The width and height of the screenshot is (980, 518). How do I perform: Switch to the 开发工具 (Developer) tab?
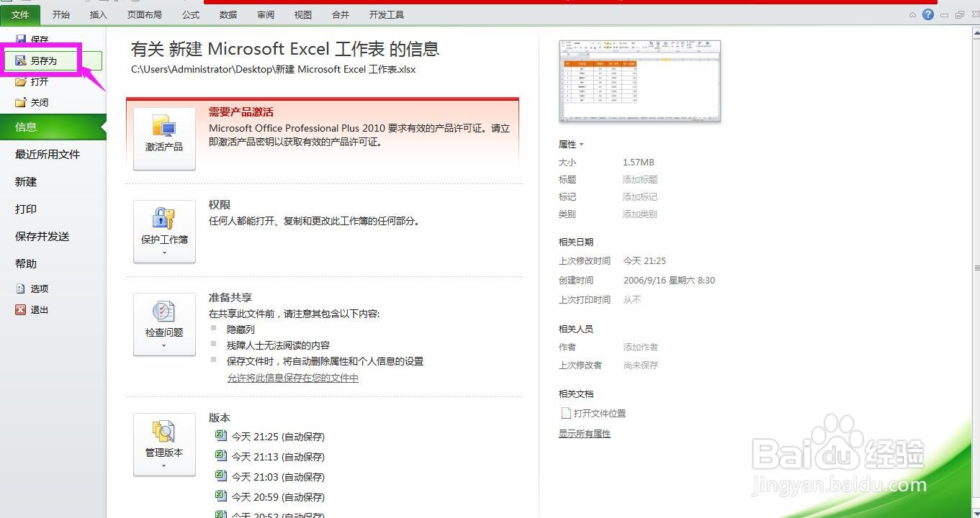pos(387,14)
